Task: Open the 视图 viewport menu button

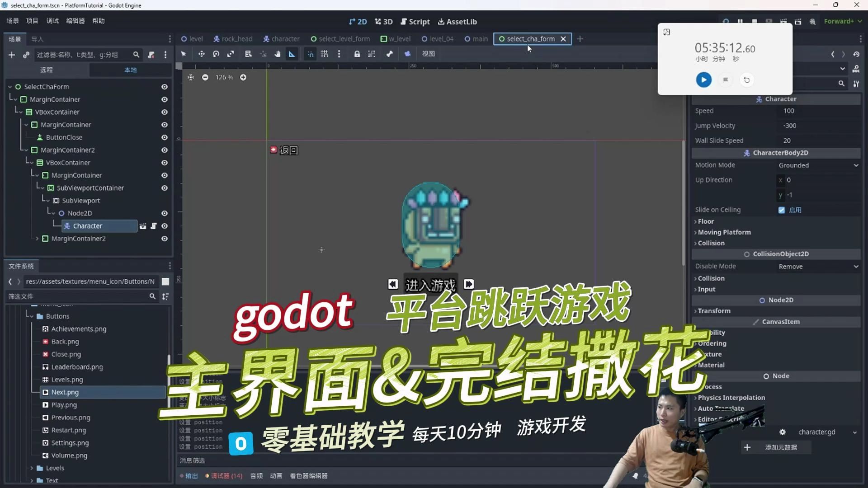Action: (428, 54)
